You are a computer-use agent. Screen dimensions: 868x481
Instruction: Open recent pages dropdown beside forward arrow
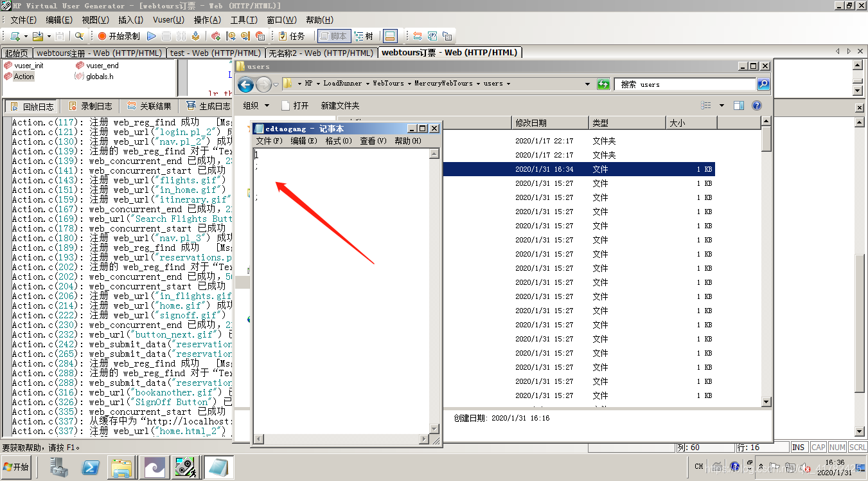(276, 84)
